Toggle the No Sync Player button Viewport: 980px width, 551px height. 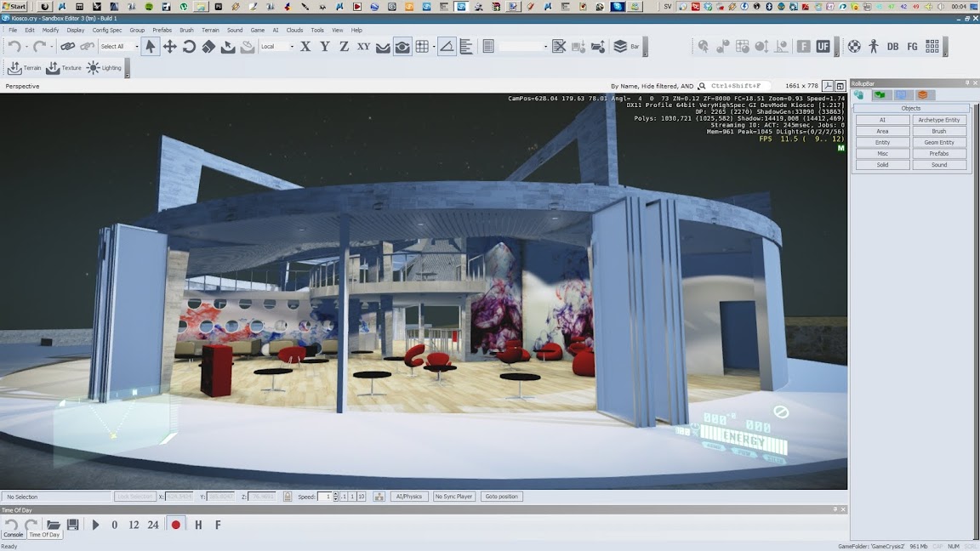[454, 497]
